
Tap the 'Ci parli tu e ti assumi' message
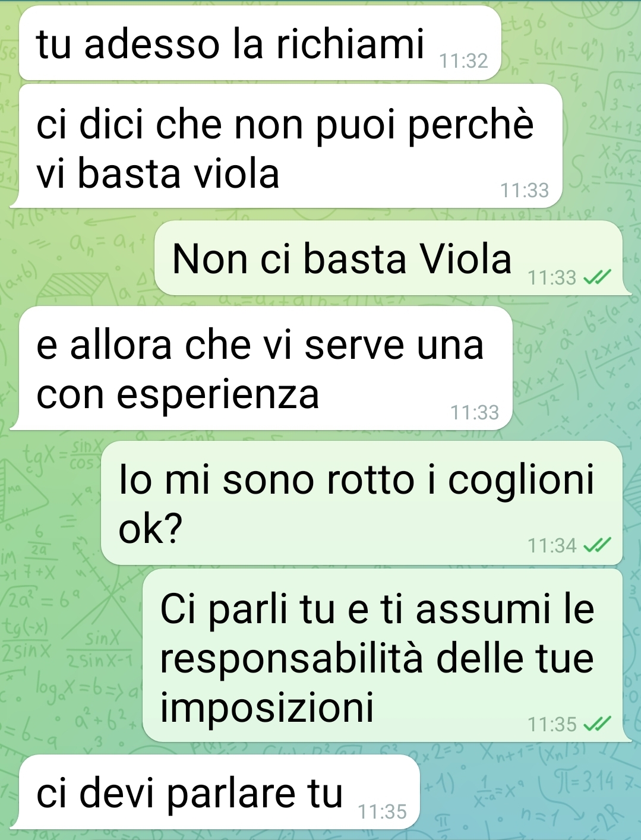[x=383, y=655]
